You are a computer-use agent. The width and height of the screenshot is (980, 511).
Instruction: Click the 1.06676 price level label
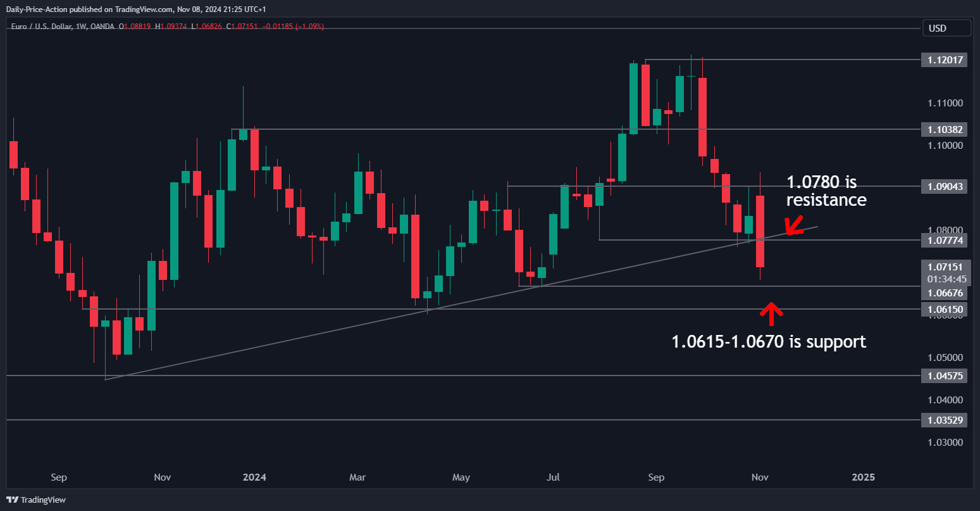click(x=945, y=293)
